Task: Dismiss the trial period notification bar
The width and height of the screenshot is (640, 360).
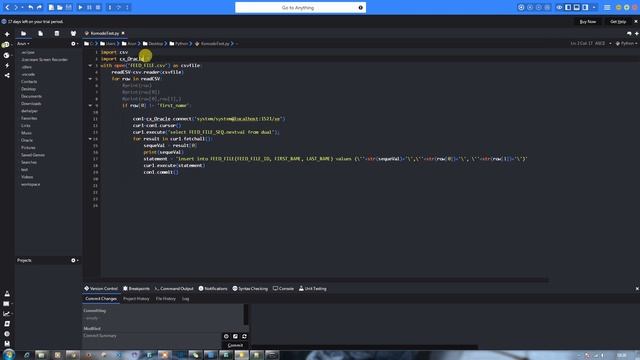Action: coord(636,22)
